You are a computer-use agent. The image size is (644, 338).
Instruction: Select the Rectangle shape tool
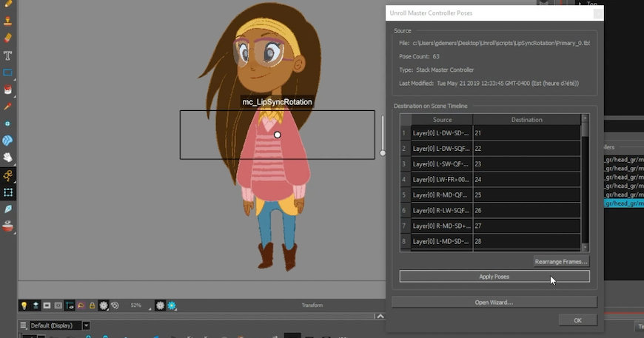coord(7,72)
